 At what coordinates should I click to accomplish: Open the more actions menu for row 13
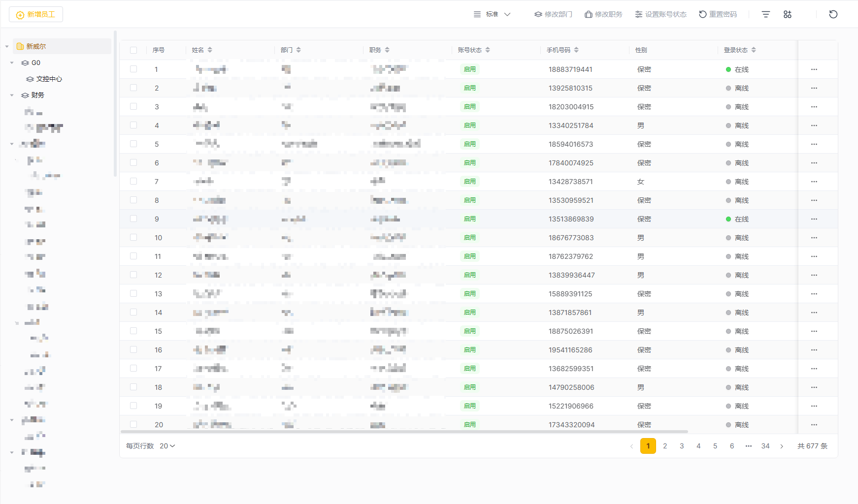[814, 294]
